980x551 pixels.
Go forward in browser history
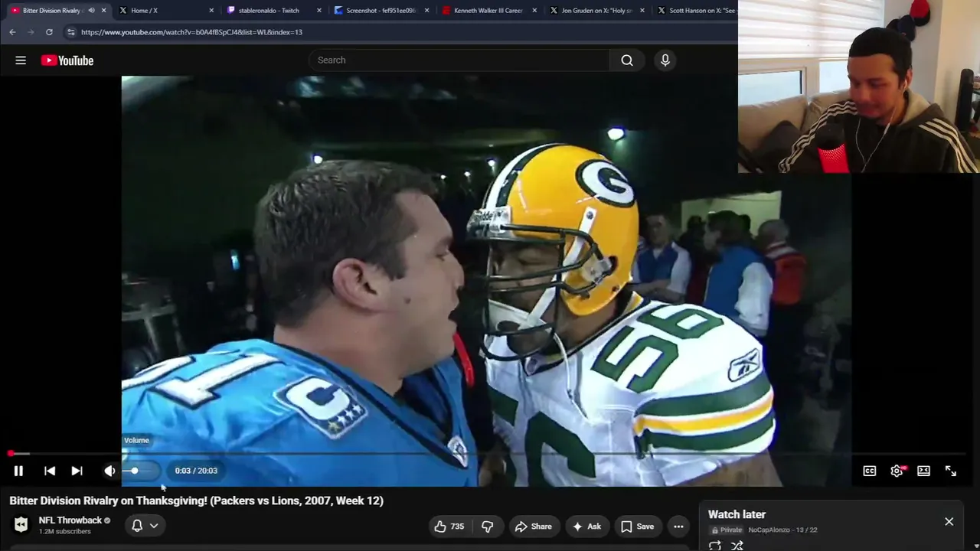pyautogui.click(x=31, y=32)
